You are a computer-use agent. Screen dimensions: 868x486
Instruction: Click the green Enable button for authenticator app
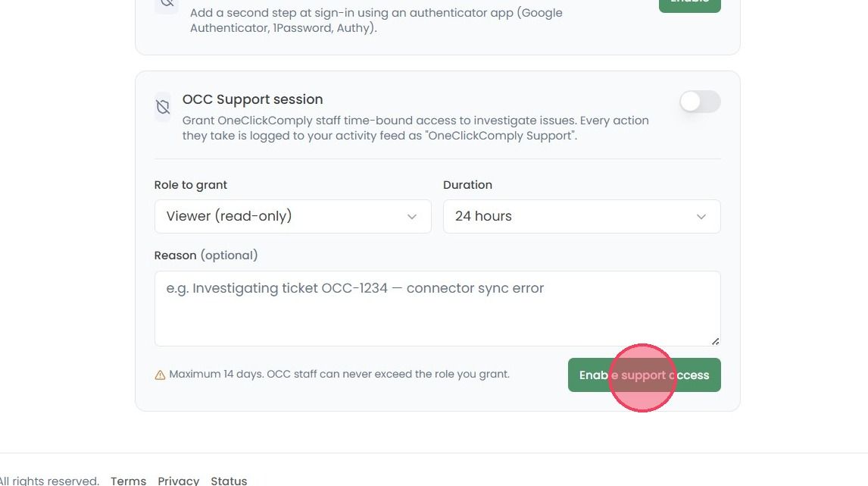(x=690, y=5)
